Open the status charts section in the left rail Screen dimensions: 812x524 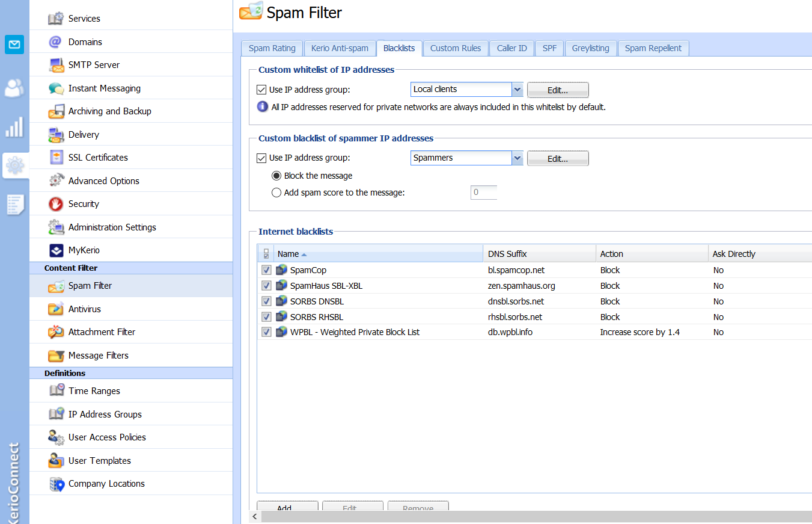pos(14,127)
